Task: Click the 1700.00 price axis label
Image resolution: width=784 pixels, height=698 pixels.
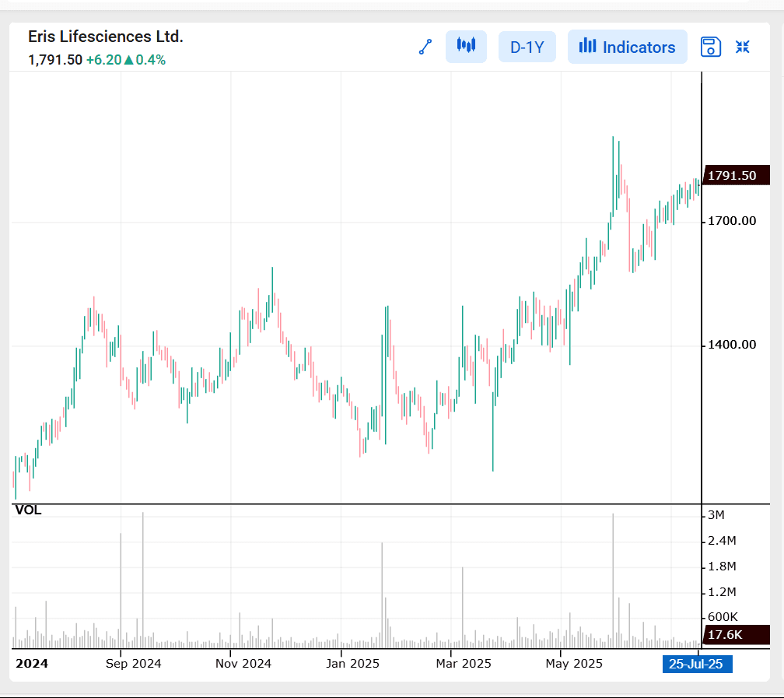Action: (732, 221)
